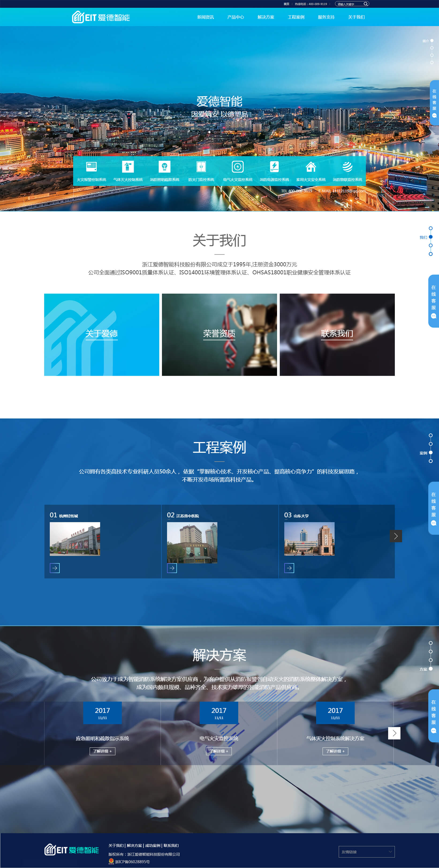This screenshot has height=868, width=439.
Task: Click the household fire safety house icon
Action: (311, 166)
